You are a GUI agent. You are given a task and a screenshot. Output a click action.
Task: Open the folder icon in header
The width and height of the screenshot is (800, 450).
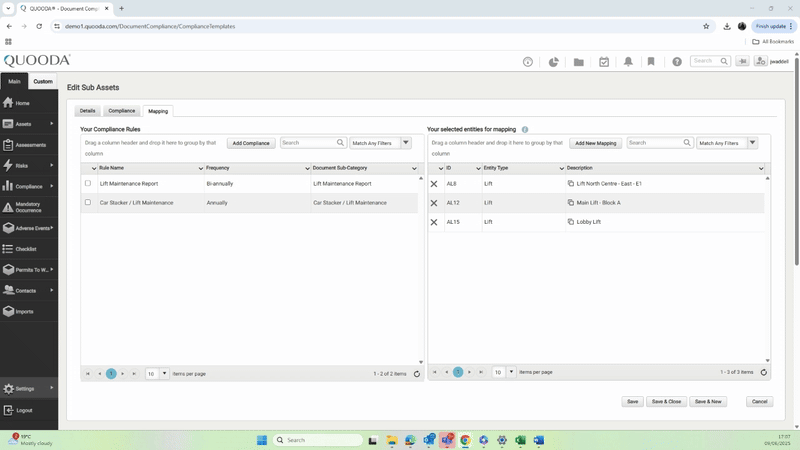[579, 62]
